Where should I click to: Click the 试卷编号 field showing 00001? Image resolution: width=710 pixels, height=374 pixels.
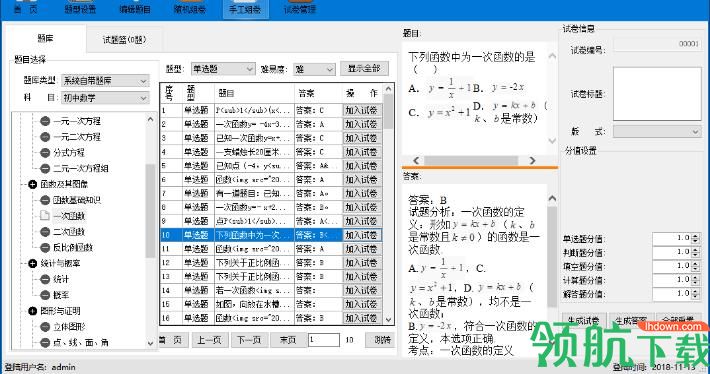point(657,44)
